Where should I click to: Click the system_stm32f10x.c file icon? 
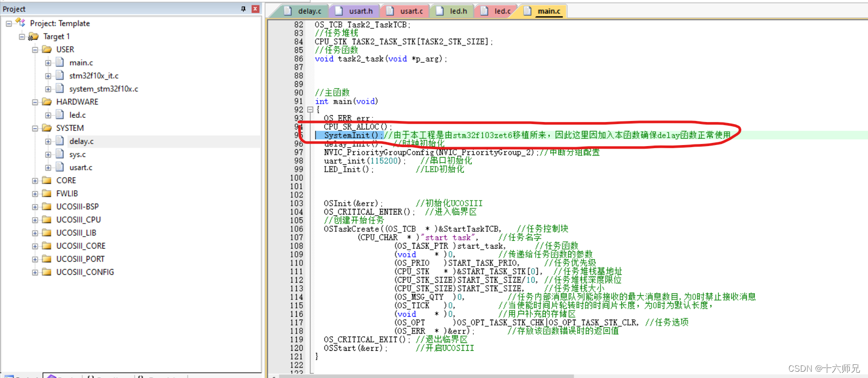(60, 88)
